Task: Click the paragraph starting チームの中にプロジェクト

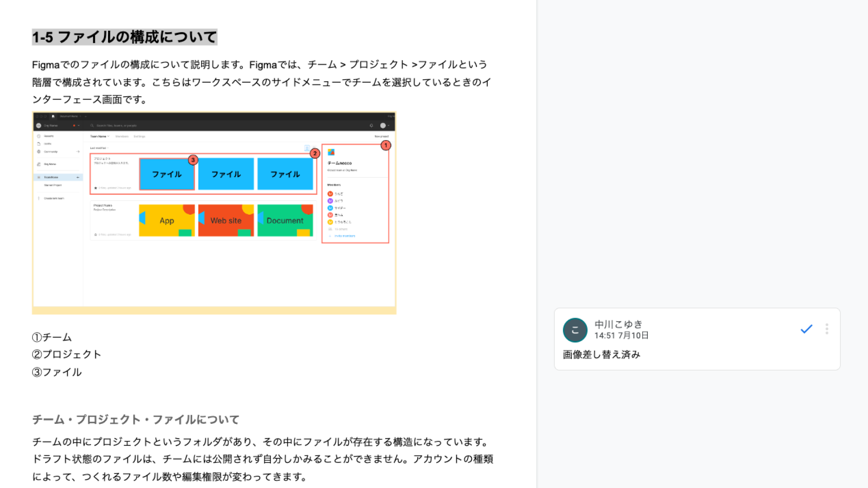Action: coord(263,459)
